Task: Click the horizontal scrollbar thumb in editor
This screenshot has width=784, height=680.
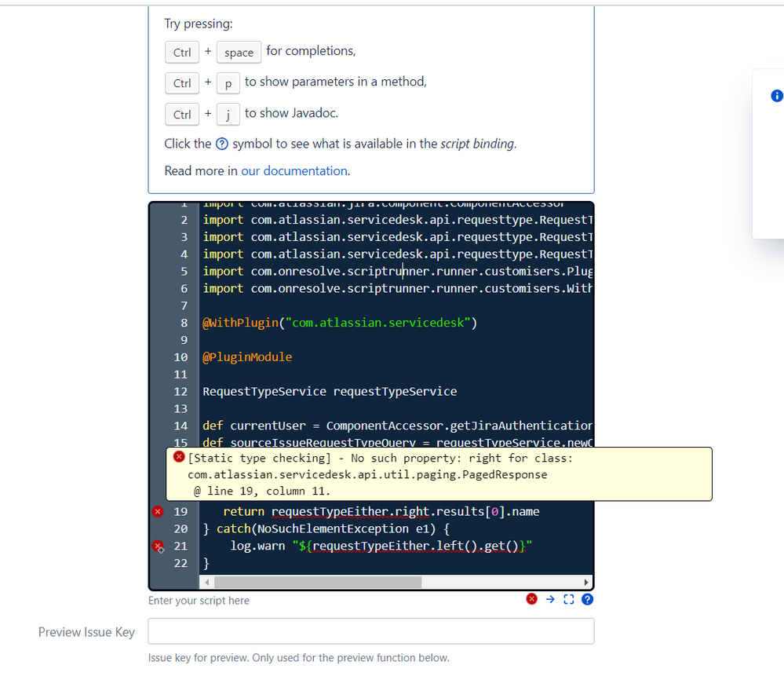Action: 318,582
